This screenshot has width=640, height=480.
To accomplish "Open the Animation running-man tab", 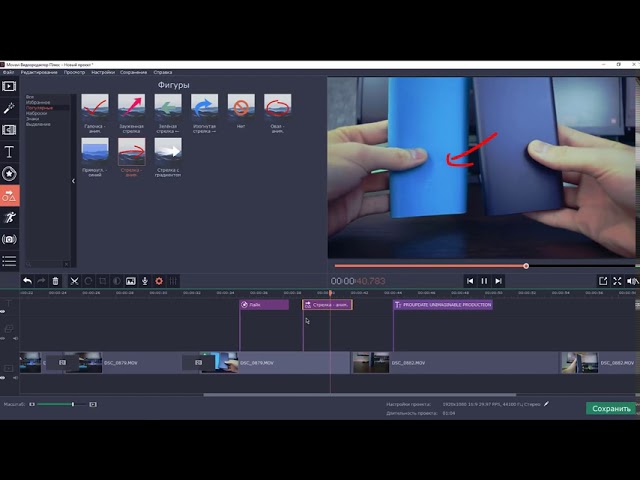I will [9, 217].
